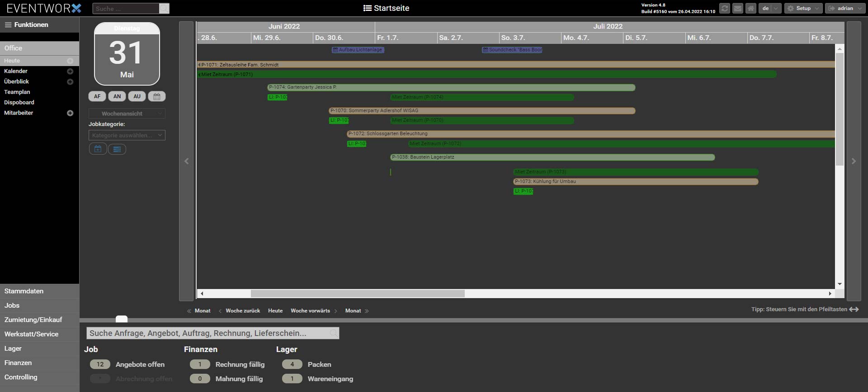Click the scroll-right arrow of horizontal scrollbar

[x=830, y=293]
